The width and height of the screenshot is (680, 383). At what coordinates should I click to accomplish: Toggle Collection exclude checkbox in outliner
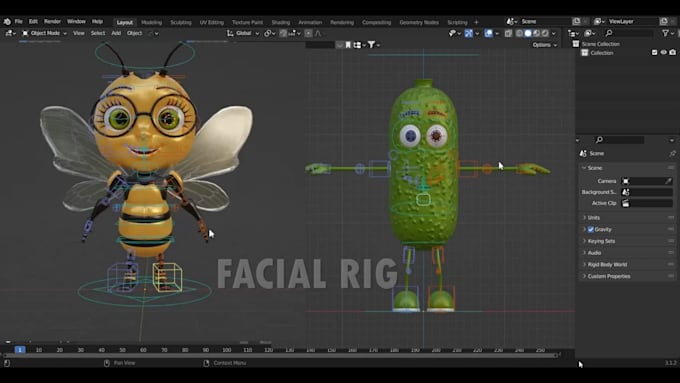pyautogui.click(x=654, y=52)
